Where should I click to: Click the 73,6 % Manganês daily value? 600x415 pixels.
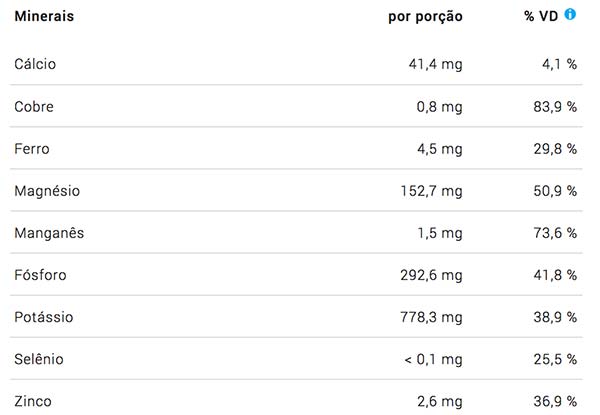click(555, 233)
